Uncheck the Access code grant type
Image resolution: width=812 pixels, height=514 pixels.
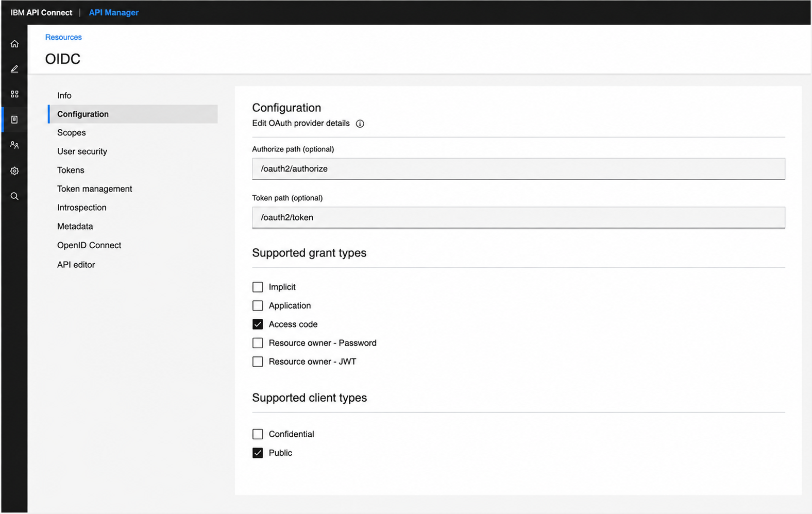[x=258, y=324]
